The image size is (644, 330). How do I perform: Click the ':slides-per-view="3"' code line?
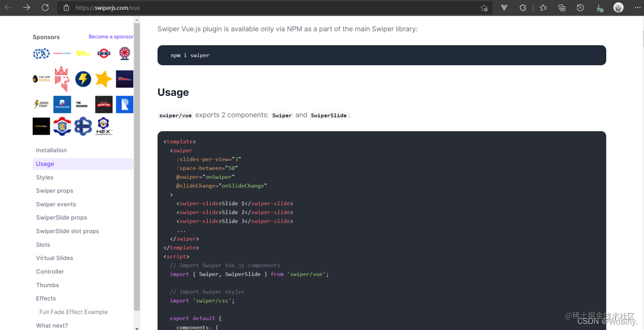[209, 159]
